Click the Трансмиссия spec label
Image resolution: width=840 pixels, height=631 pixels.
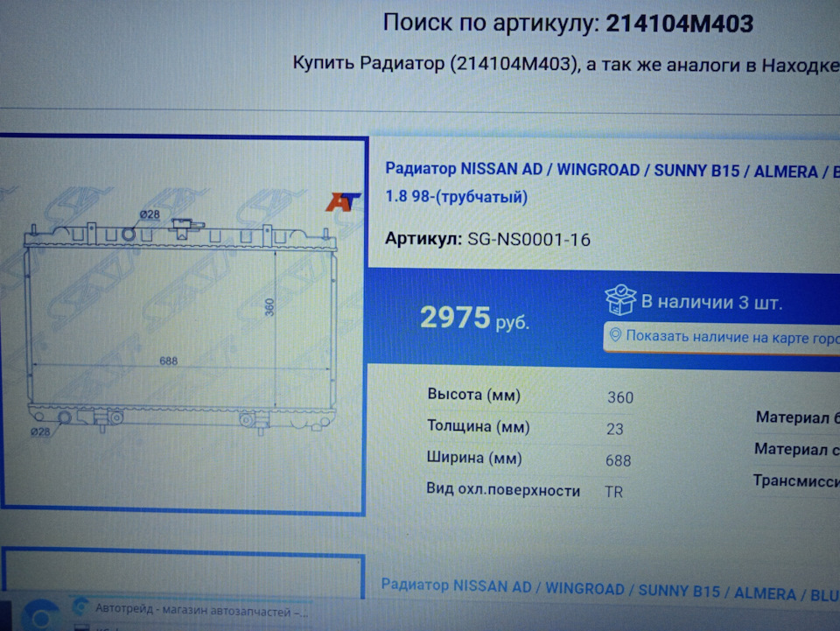(x=796, y=481)
